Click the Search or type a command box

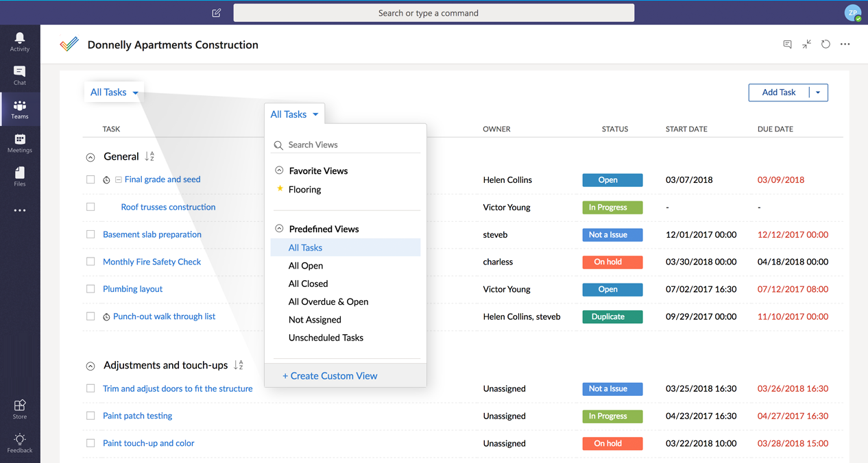coord(433,13)
